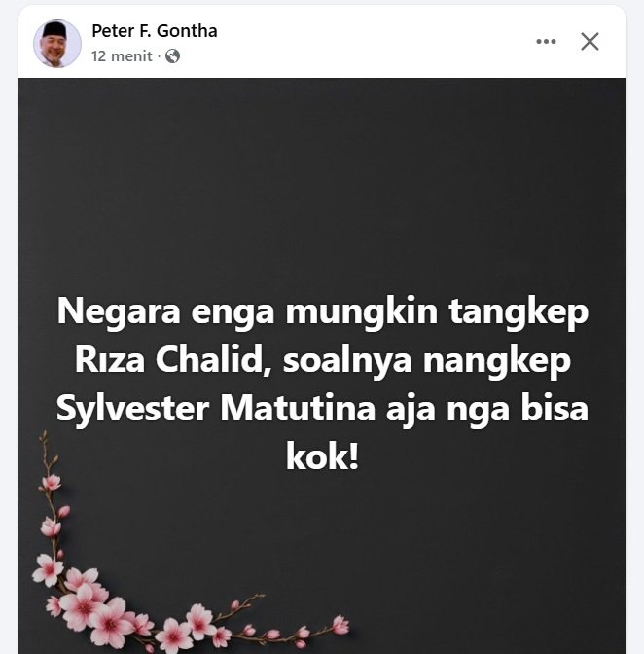Open Peter F. Gontha's profile picture

57,44
